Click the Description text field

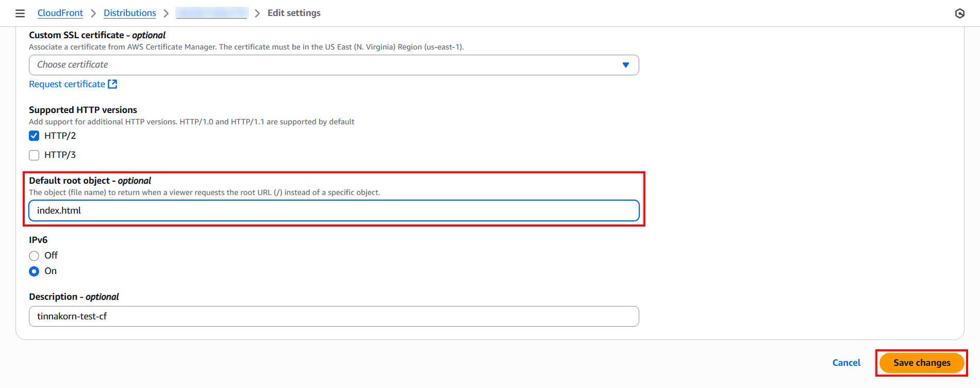click(x=334, y=316)
